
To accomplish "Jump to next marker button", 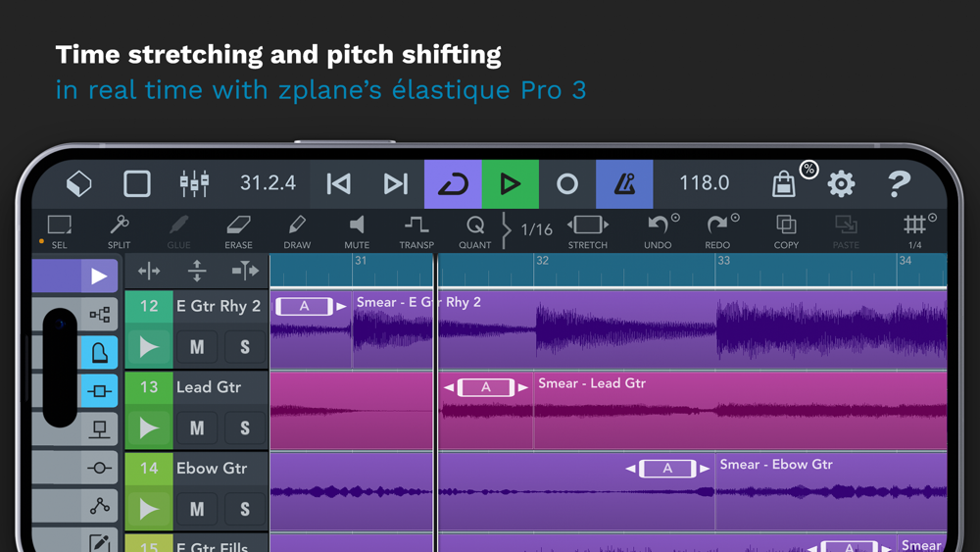I will [x=396, y=183].
